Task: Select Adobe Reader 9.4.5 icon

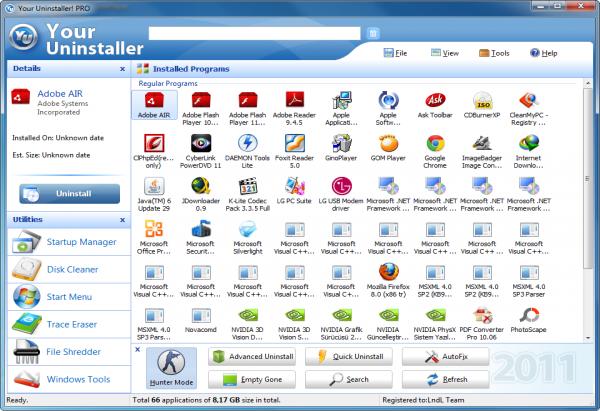Action: [x=294, y=109]
